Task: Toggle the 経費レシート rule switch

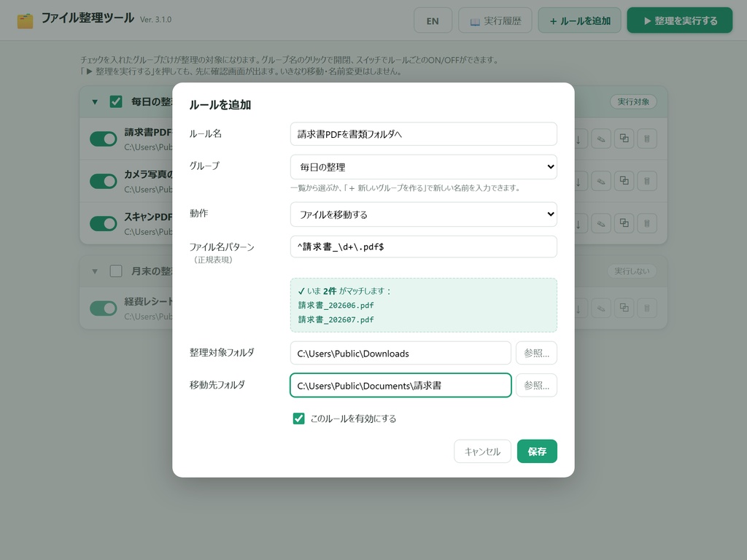Action: tap(104, 308)
